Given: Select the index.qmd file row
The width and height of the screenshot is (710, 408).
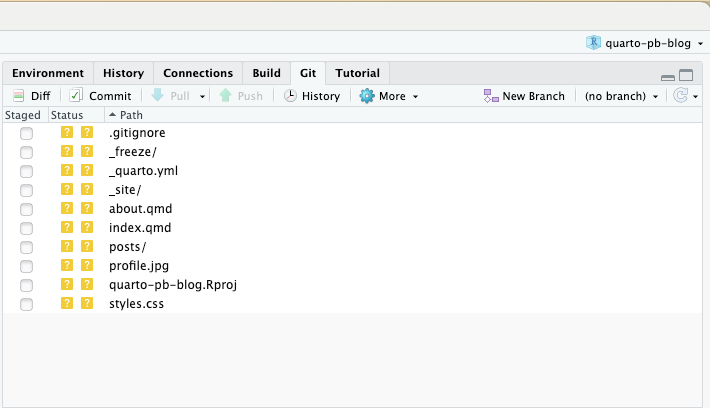Looking at the screenshot, I should point(352,228).
